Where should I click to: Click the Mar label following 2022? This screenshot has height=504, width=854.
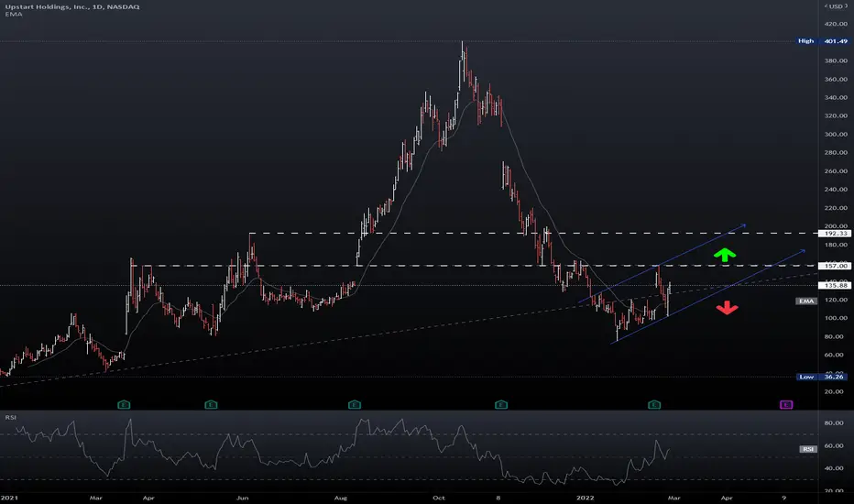tap(673, 498)
